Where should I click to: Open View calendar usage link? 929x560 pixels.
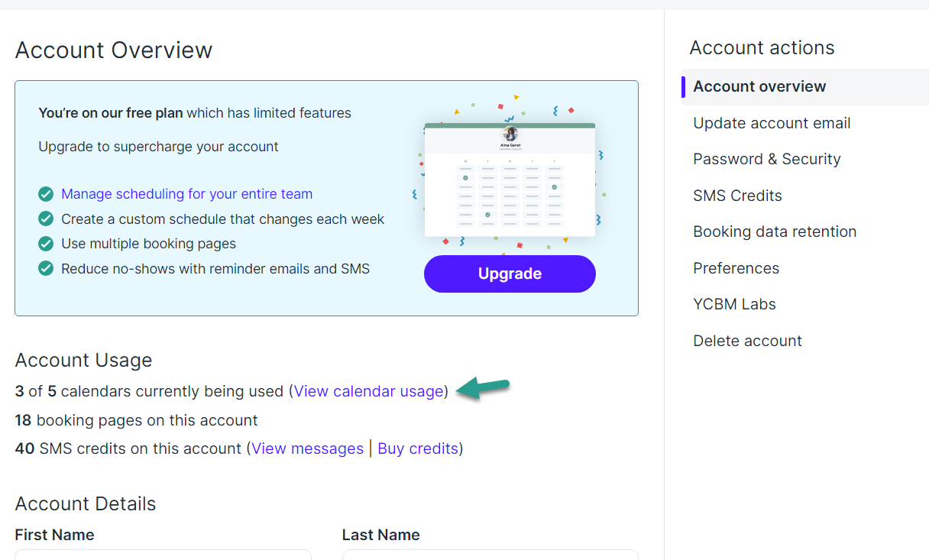click(369, 391)
